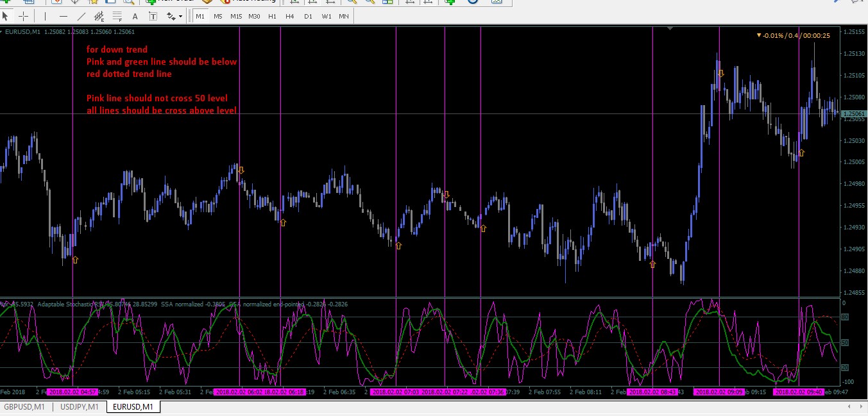The height and width of the screenshot is (416, 868).
Task: Switch chart to M1 timeframe
Action: point(200,16)
